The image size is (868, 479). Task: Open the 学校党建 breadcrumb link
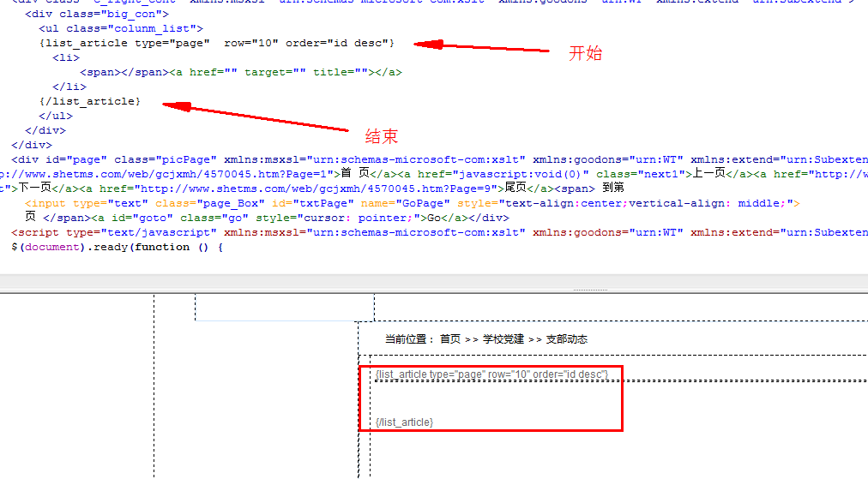(x=503, y=339)
